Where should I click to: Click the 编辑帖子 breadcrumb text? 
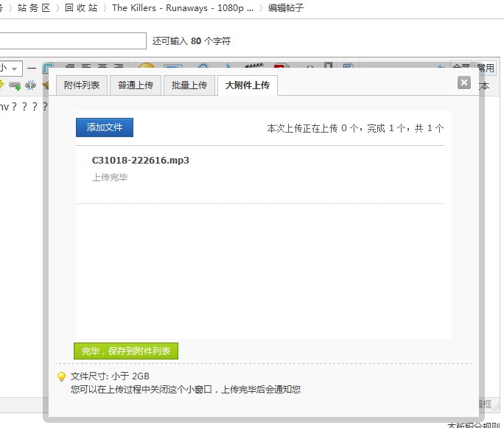pyautogui.click(x=286, y=7)
